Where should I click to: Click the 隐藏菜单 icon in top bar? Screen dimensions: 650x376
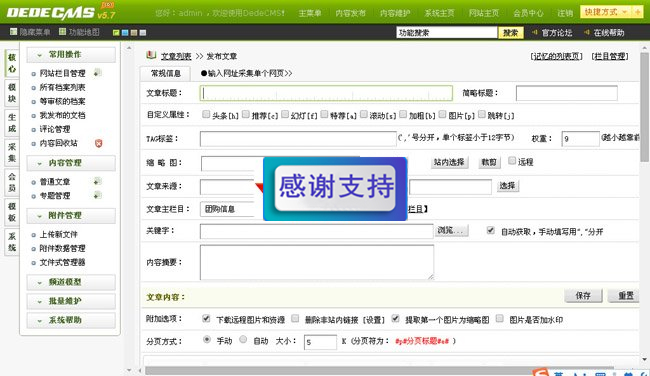[13, 32]
